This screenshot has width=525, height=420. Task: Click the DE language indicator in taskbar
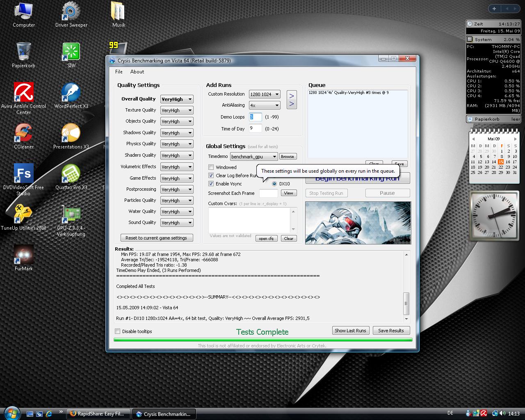coord(450,413)
